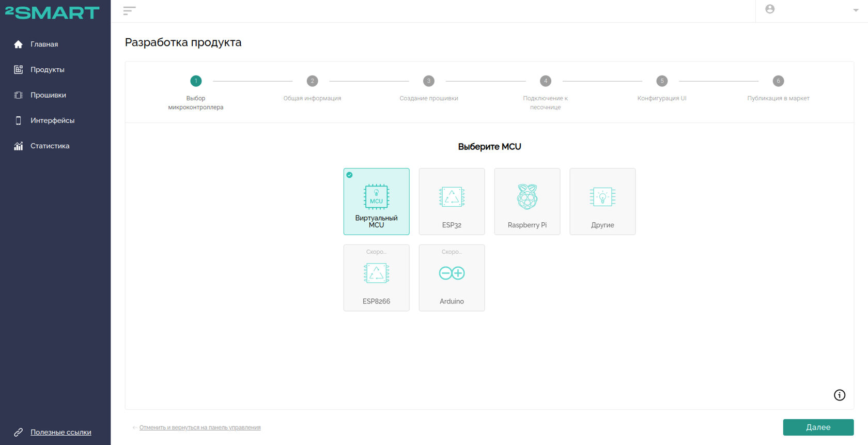Screen dimensions: 868x445
Task: Click the 2SMART logo
Action: pos(52,12)
